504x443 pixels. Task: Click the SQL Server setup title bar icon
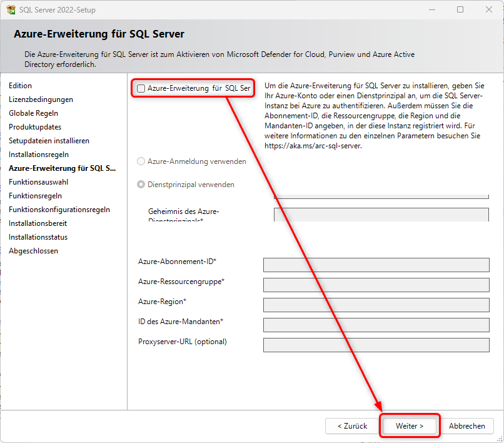(x=11, y=10)
